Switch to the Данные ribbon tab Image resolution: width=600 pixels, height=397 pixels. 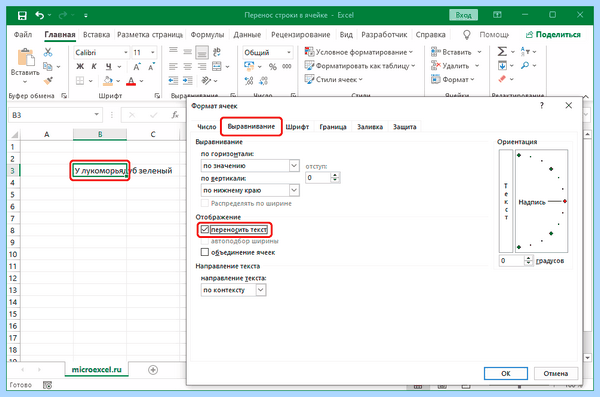tap(247, 34)
